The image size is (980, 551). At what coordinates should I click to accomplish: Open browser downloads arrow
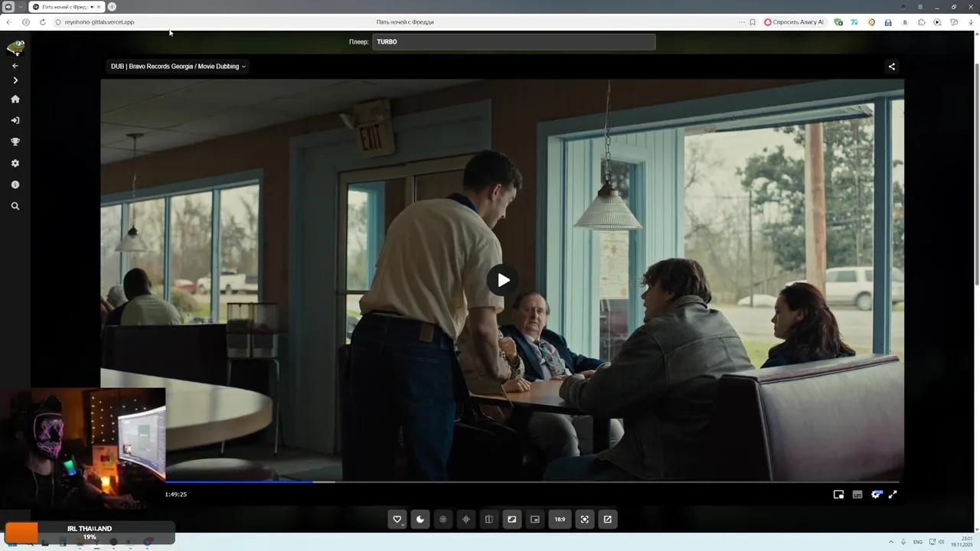click(971, 22)
